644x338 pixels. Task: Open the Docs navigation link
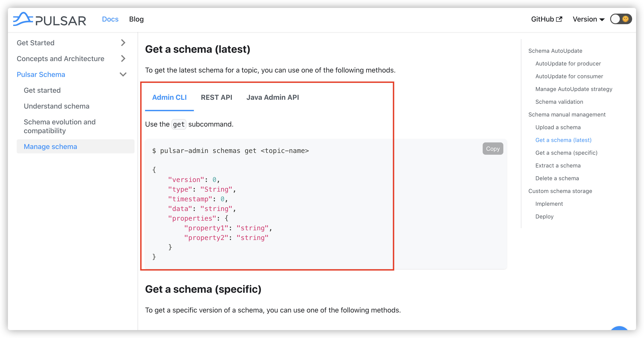pyautogui.click(x=110, y=19)
